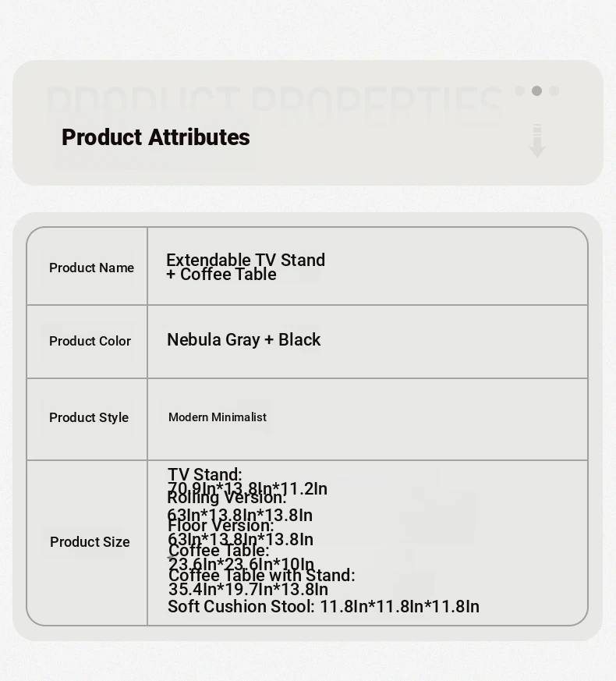Select the highlighted middle pagination dot
Screen dimensions: 616x681
click(536, 90)
